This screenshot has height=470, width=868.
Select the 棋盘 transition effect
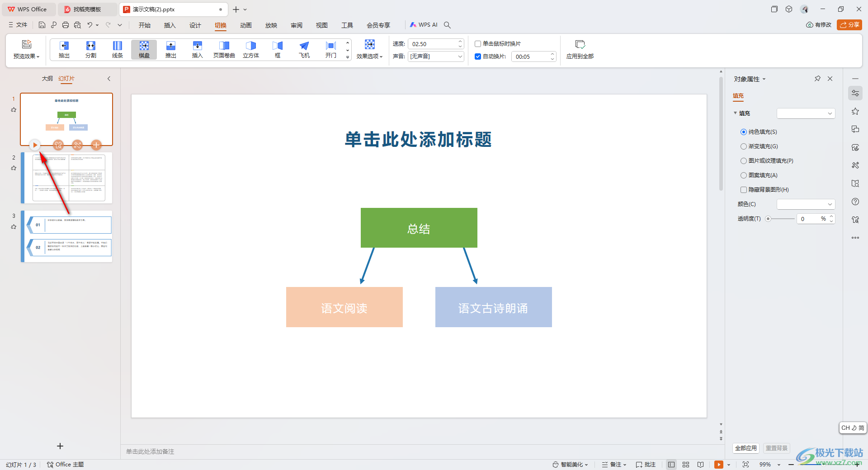pos(144,50)
